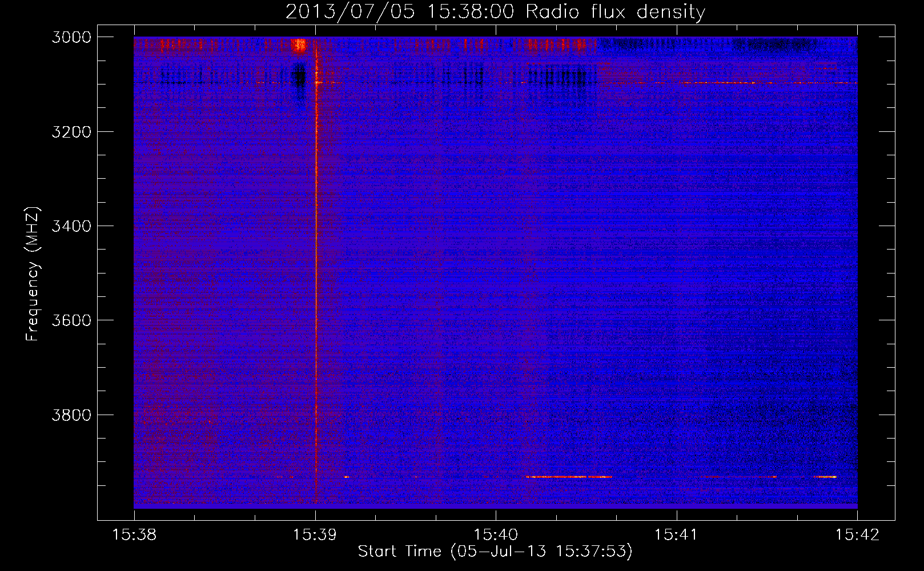Viewport: 924px width, 571px height.
Task: Click the 'Start Time (05-Jul-13 15:37:53)' label
Action: tap(495, 552)
